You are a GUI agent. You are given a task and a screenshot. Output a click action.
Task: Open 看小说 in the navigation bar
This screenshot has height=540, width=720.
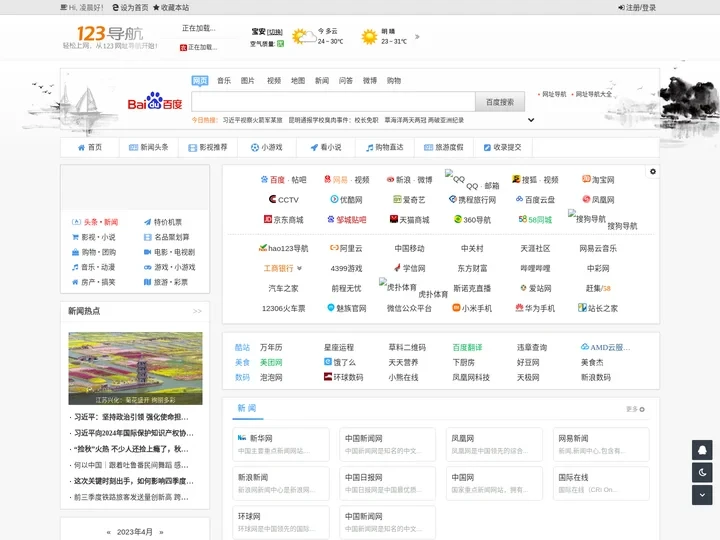click(326, 147)
